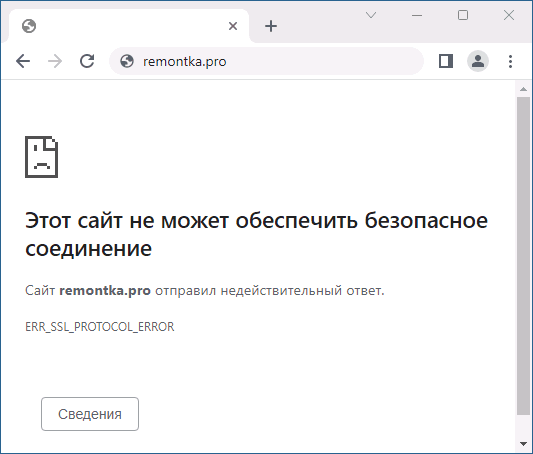Reload the page with the refresh icon

click(87, 61)
